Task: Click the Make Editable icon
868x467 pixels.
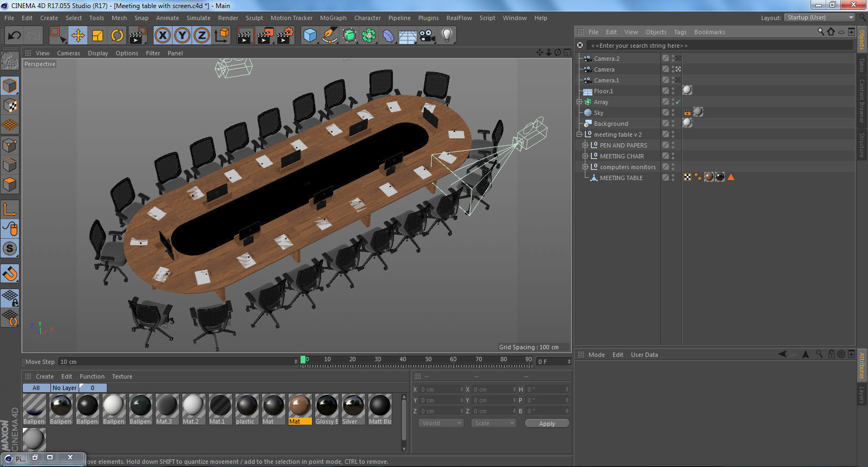Action: [x=10, y=61]
